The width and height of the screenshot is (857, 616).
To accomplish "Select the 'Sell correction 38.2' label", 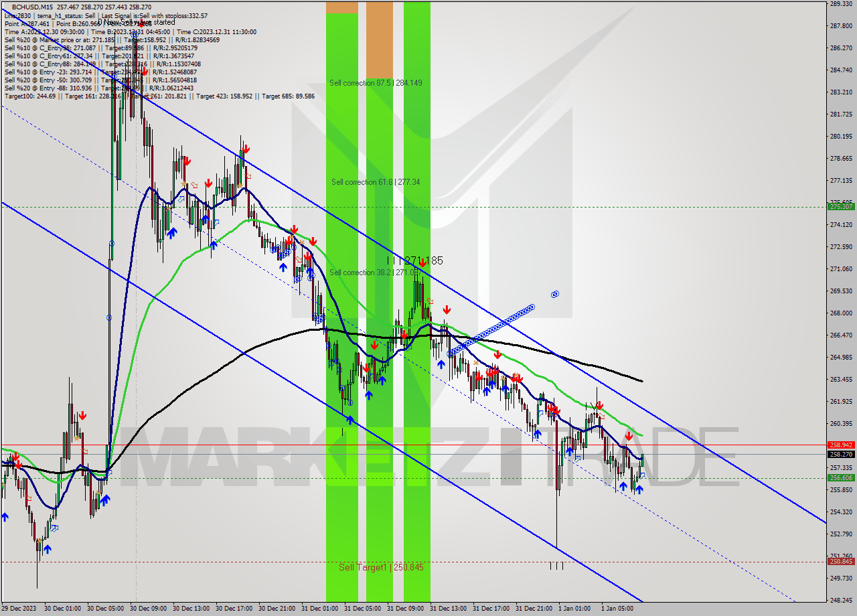I will click(362, 273).
